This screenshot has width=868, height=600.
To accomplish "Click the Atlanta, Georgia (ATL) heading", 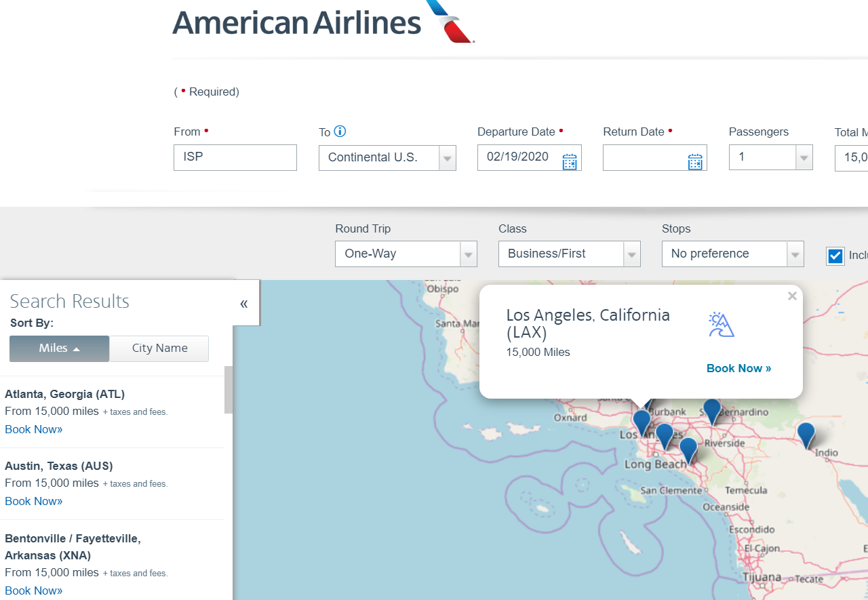I will pyautogui.click(x=64, y=394).
